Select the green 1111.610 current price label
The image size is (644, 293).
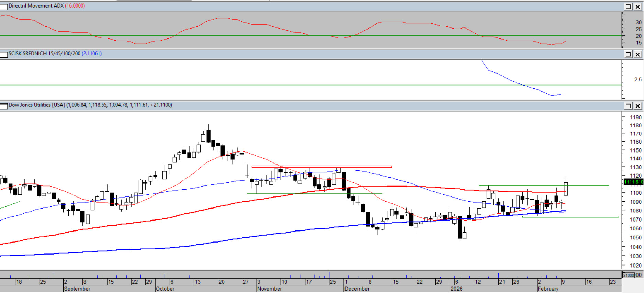tap(633, 182)
